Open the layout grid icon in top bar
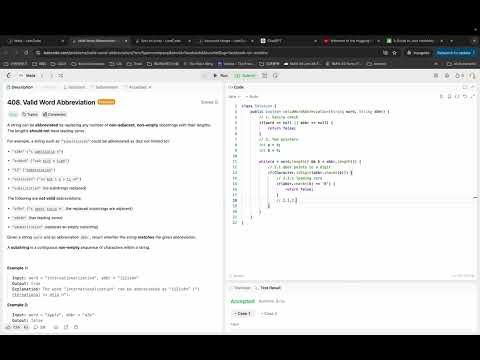The image size is (480, 360). coord(436,76)
